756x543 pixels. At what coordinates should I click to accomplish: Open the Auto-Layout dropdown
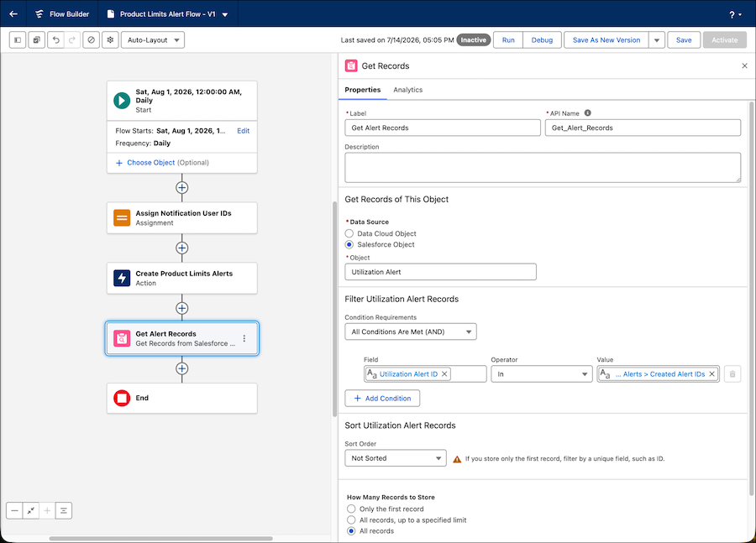tap(153, 40)
